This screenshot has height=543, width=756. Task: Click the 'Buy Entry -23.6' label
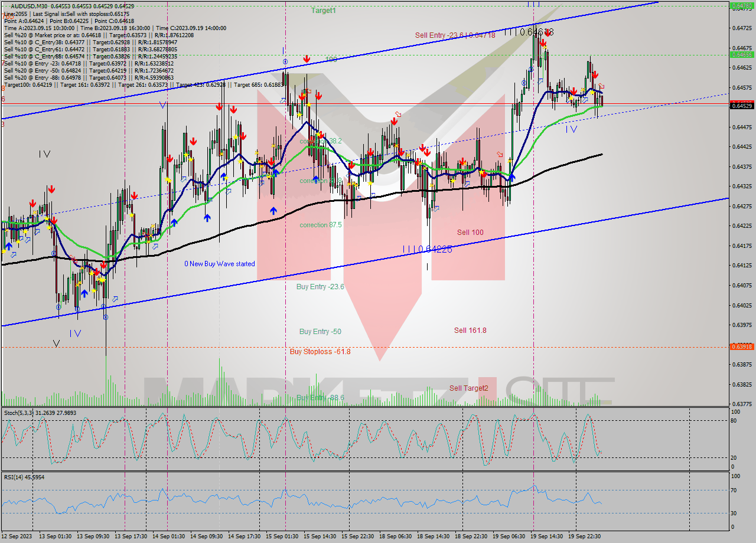(320, 287)
